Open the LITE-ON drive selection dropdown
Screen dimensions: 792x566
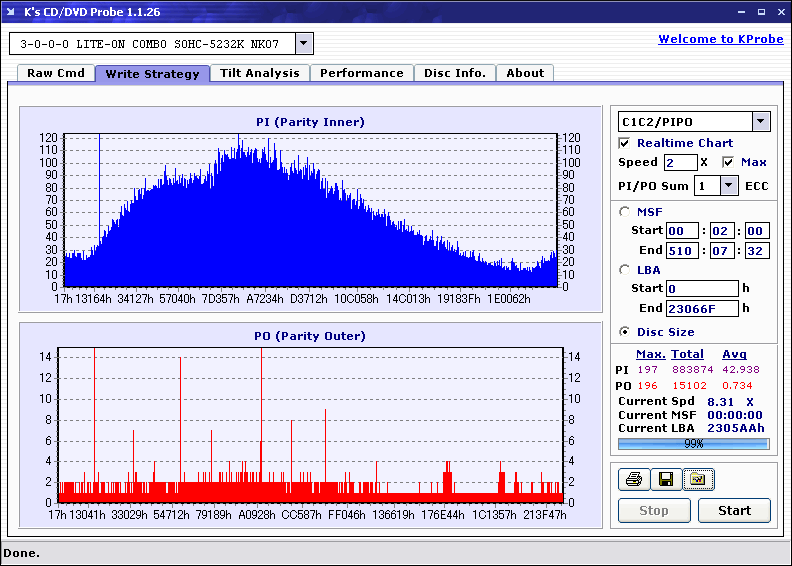click(x=304, y=44)
